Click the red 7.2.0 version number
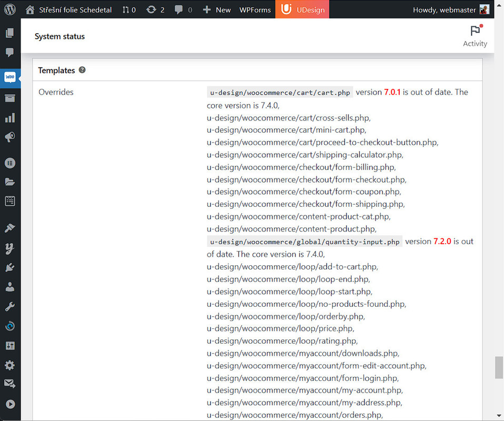Screen dimensions: 504x421 pos(442,241)
